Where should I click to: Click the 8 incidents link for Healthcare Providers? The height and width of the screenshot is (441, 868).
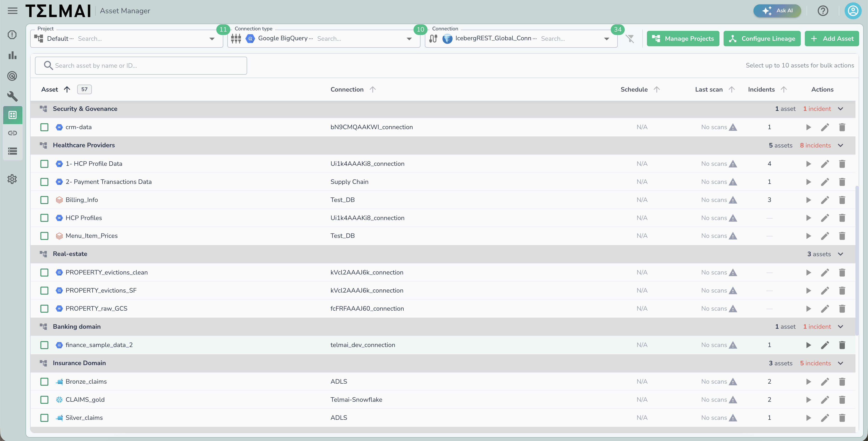coord(815,146)
